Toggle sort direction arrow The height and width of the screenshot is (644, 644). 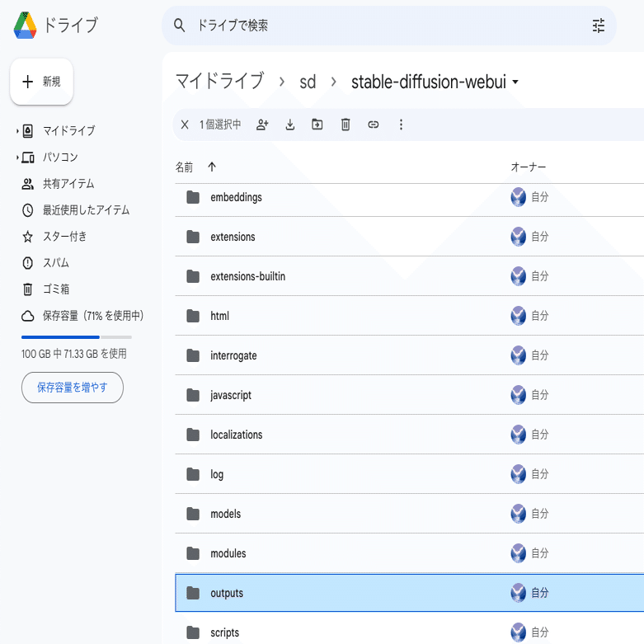pyautogui.click(x=212, y=167)
